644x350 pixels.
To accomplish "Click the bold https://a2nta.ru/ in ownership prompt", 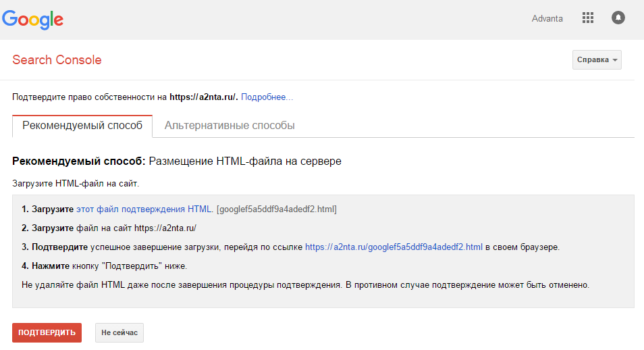I will point(203,97).
